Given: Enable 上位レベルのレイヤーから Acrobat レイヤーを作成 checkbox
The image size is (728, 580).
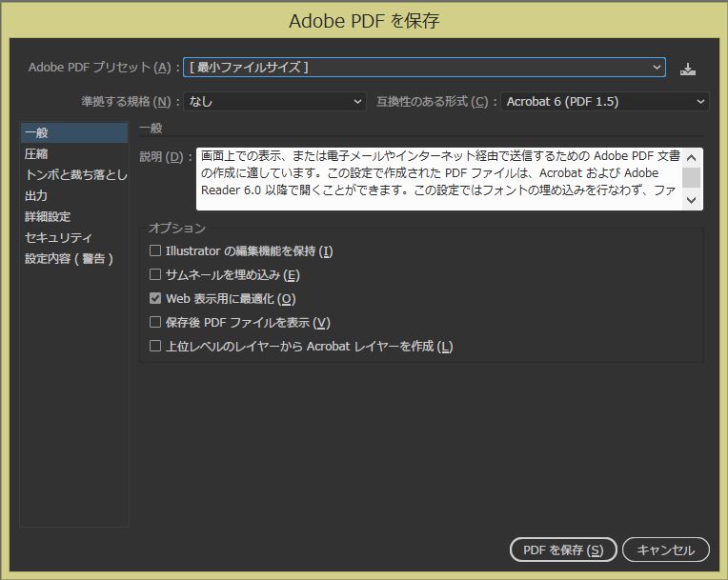Looking at the screenshot, I should [155, 346].
